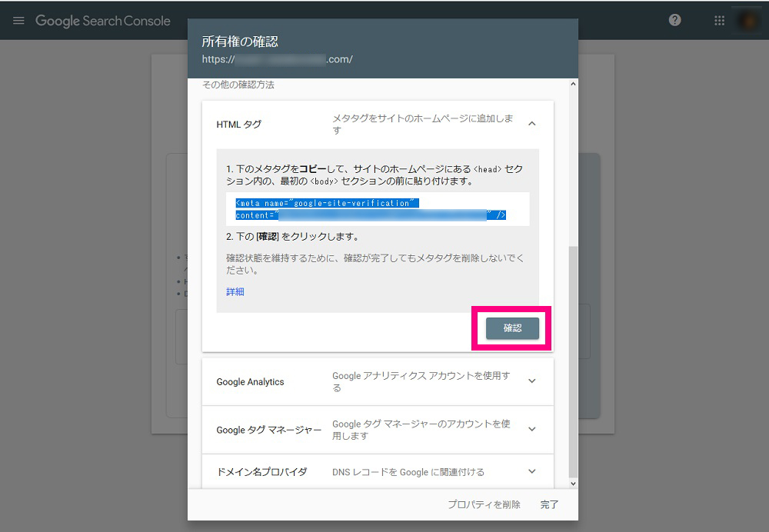Expand the Google Analytics verification method
Viewport: 769px width, 532px height.
(532, 381)
